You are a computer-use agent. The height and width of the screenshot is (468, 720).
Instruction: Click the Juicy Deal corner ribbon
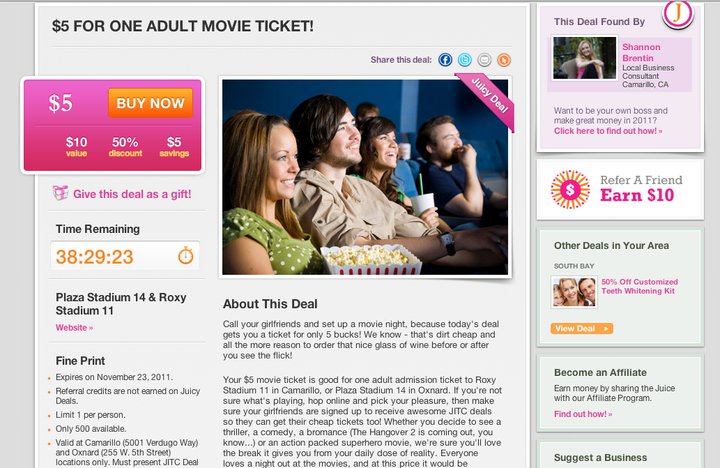coord(488,99)
